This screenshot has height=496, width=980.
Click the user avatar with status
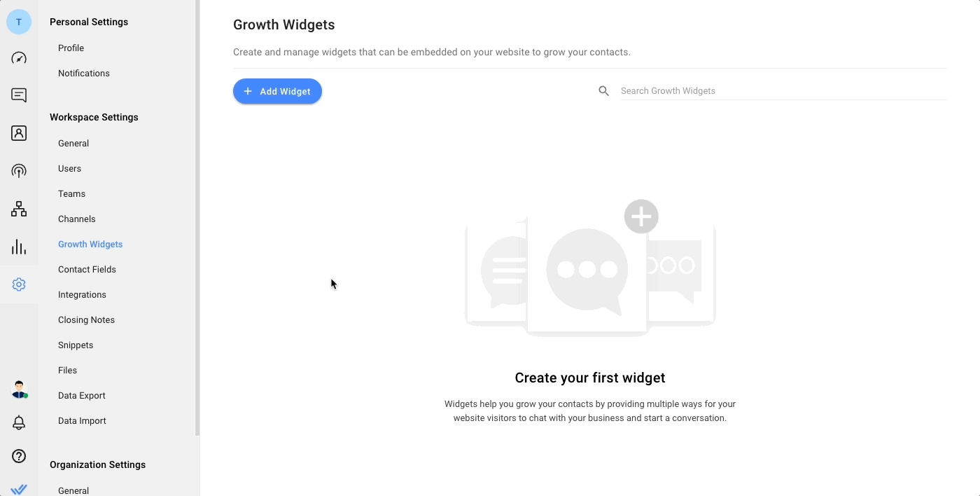pos(20,390)
